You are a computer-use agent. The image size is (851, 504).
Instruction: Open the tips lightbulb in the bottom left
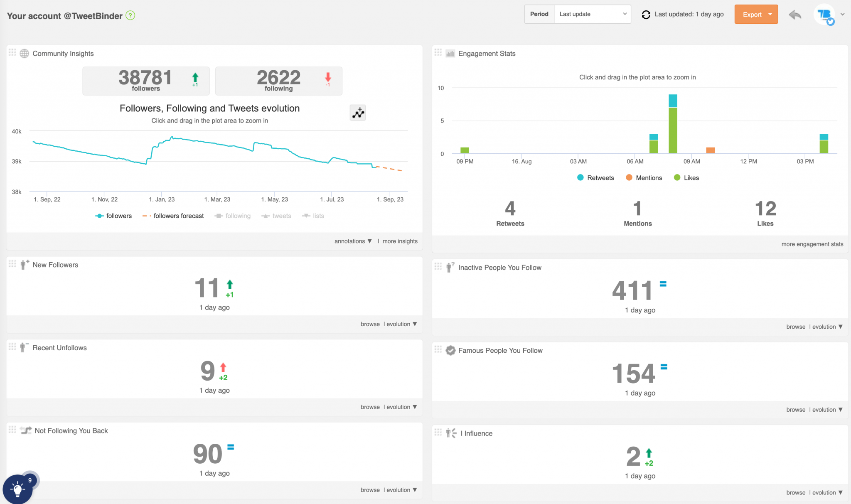tap(17, 489)
